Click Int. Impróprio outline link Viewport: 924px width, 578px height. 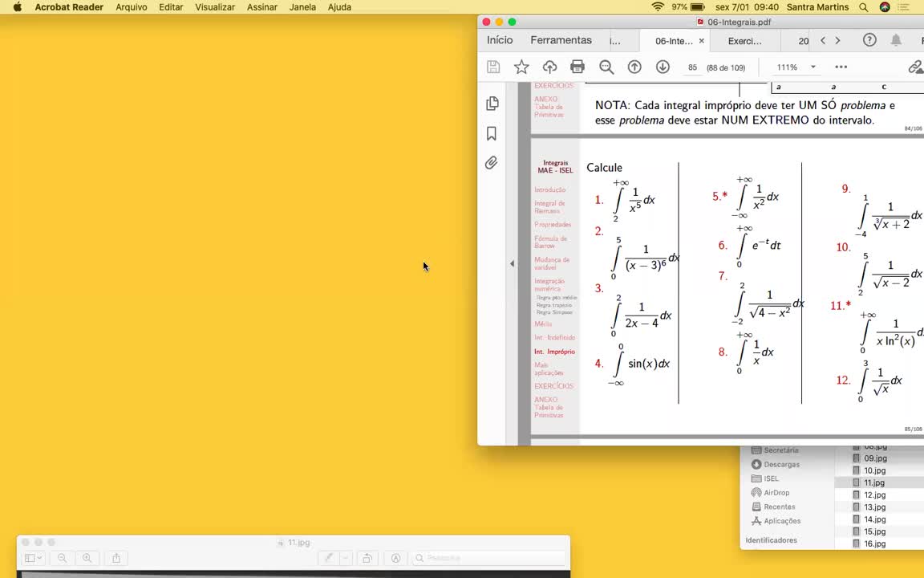click(554, 352)
